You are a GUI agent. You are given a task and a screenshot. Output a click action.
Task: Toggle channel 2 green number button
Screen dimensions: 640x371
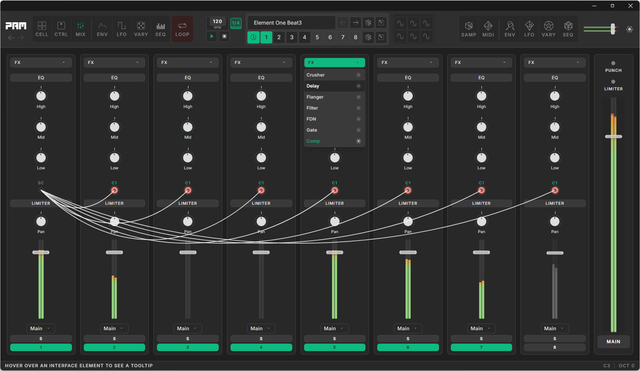pyautogui.click(x=114, y=347)
